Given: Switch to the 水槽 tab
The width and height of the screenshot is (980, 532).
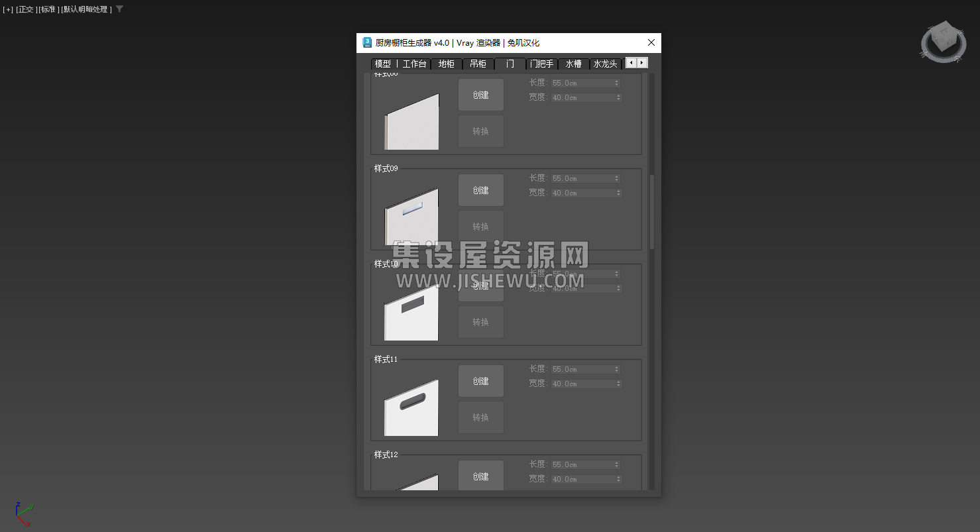Looking at the screenshot, I should 574,64.
